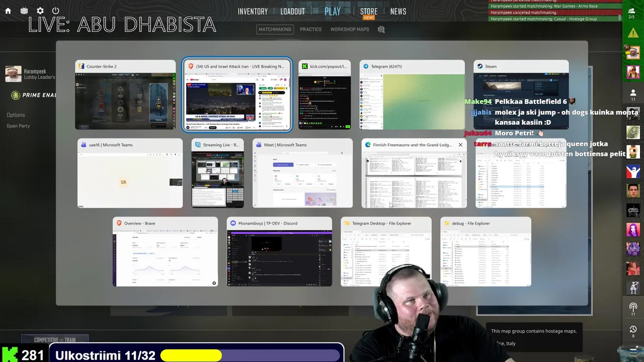
Task: Switch to uae16 Microsoft Teams window
Action: 130,173
